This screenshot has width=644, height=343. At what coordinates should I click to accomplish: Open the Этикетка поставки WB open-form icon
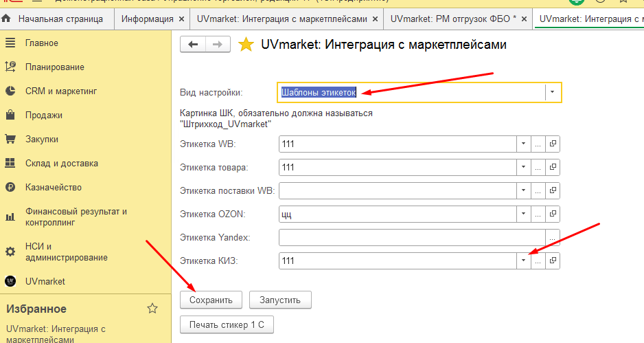click(553, 190)
